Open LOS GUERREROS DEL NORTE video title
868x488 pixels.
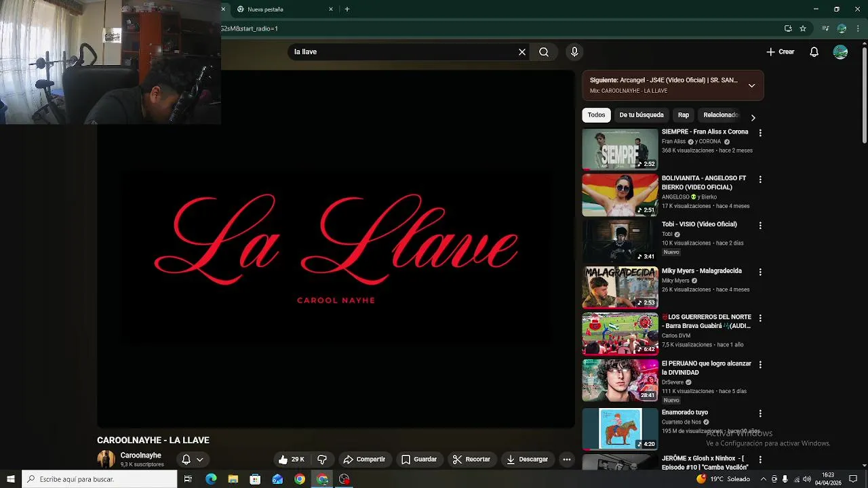pos(706,321)
